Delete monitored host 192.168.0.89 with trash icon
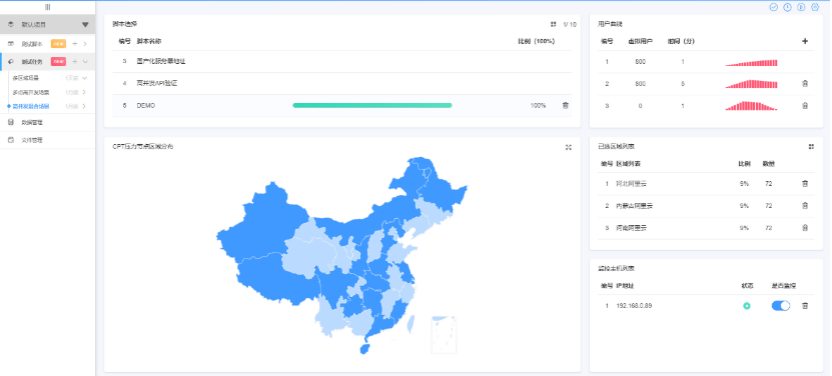 [x=805, y=306]
